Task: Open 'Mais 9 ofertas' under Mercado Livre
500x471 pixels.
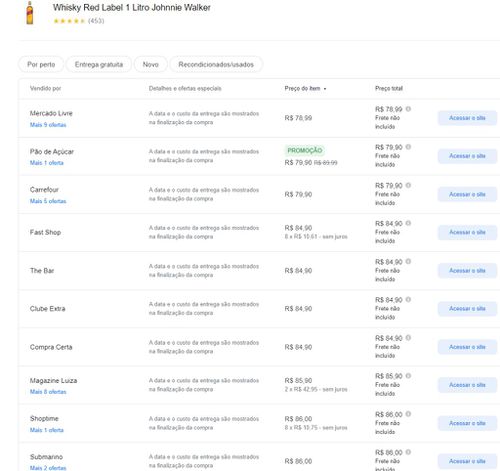Action: coord(48,125)
